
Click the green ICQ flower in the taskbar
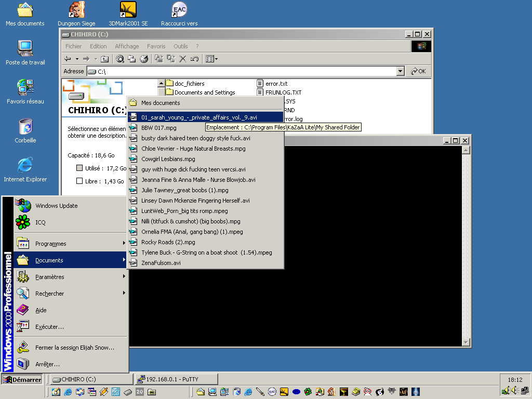pyautogui.click(x=308, y=392)
